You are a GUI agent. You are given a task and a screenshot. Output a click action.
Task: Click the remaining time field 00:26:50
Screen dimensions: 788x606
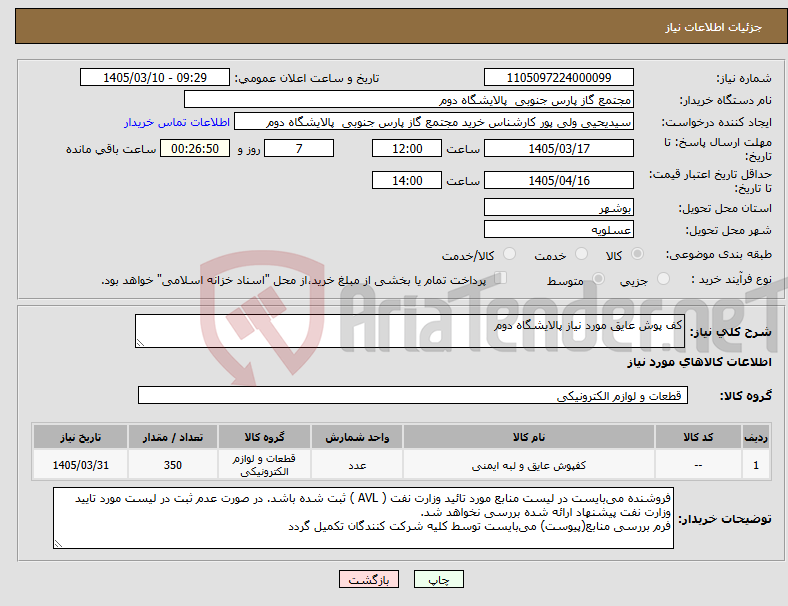point(195,148)
